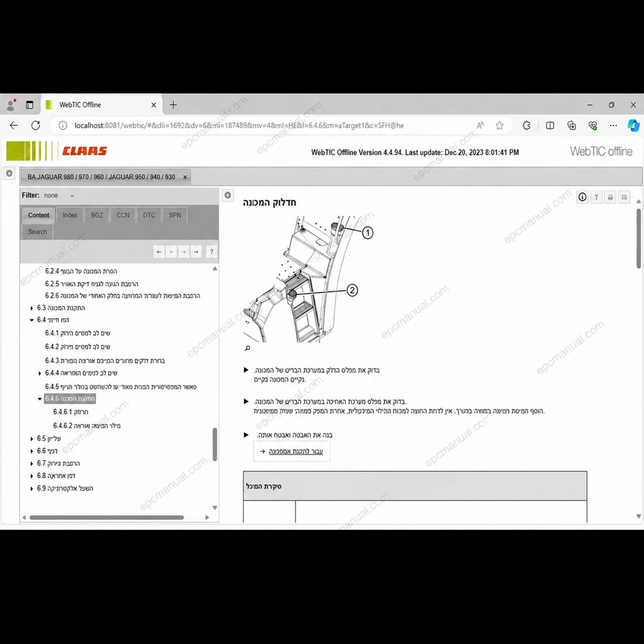The width and height of the screenshot is (644, 644).
Task: Show document info with the circled i icon
Action: coord(582,197)
